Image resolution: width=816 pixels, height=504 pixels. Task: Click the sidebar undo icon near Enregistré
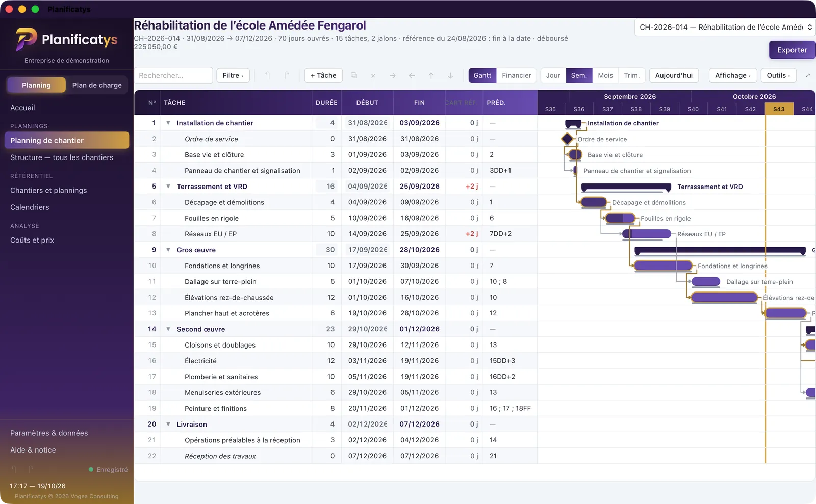[x=14, y=469]
